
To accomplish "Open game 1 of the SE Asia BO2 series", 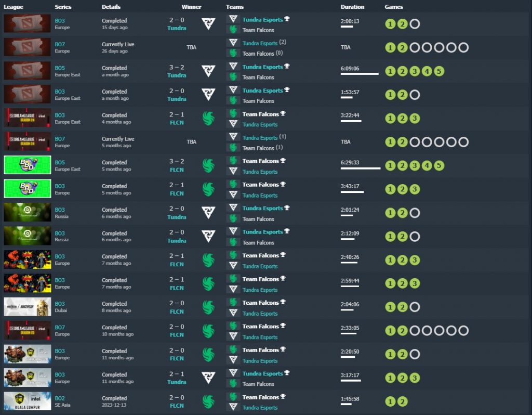I will (x=390, y=401).
